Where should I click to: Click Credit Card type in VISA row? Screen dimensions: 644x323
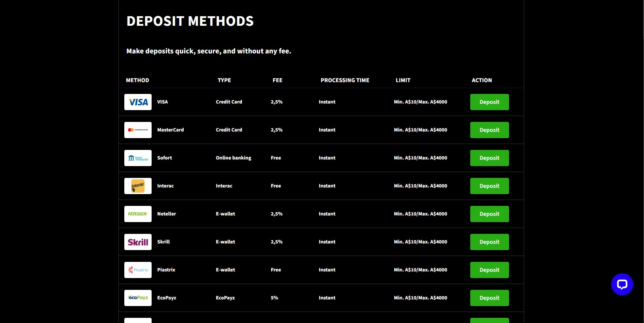pos(229,102)
